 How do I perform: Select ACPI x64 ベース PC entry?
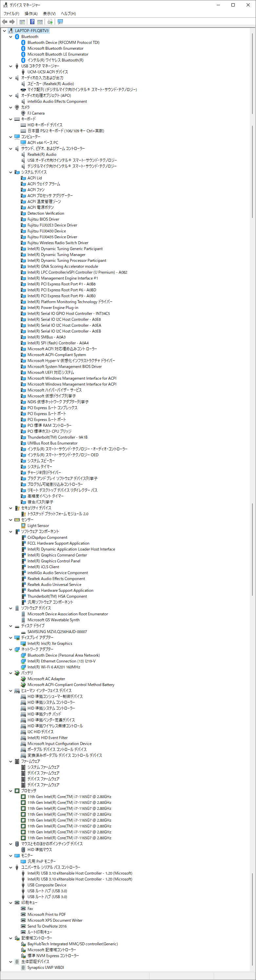(43, 143)
